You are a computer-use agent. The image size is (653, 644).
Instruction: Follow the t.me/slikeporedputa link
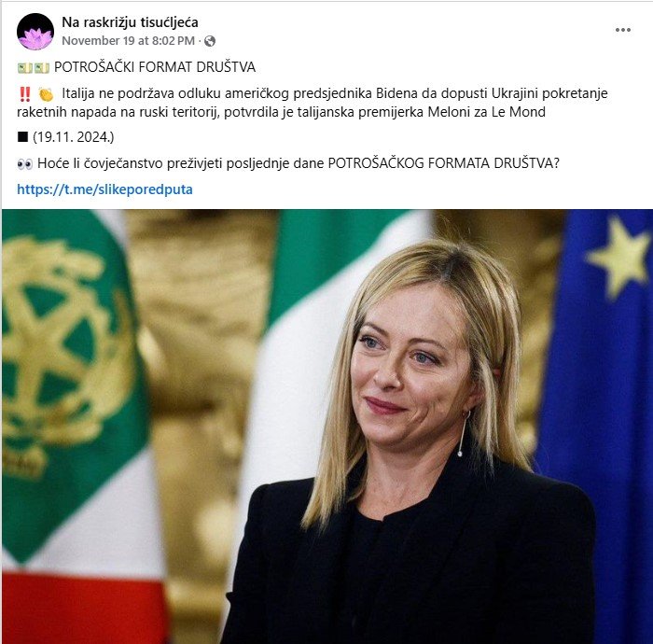[104, 189]
